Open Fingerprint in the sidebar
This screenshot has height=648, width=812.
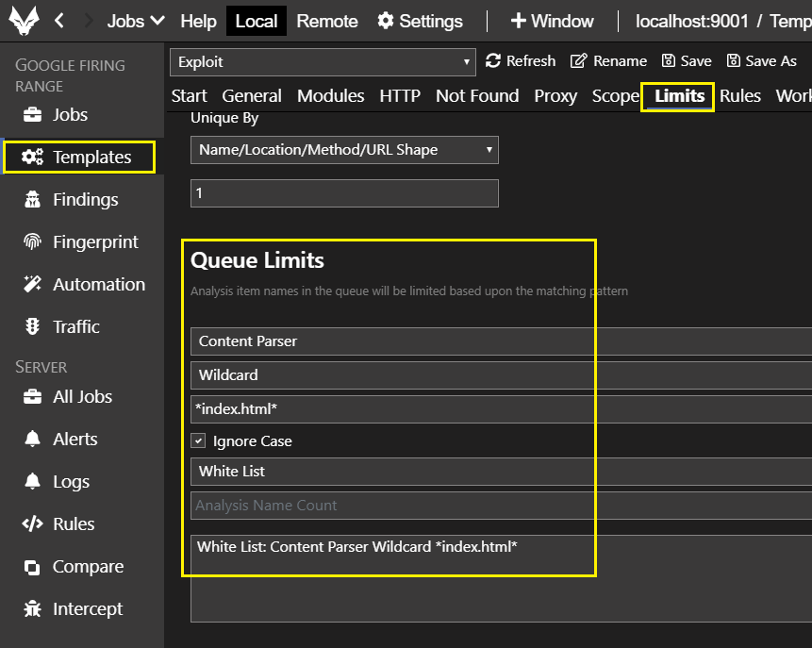tap(94, 241)
